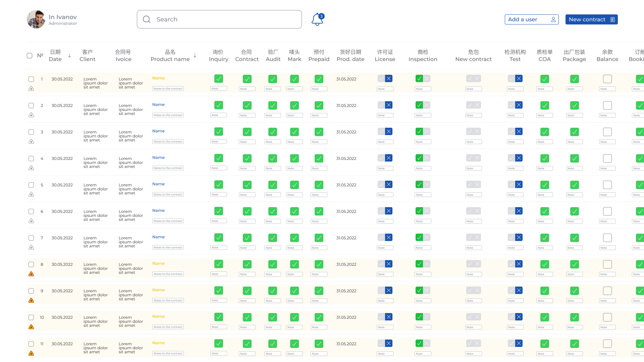Click orange warning icon in row 8

tap(31, 274)
